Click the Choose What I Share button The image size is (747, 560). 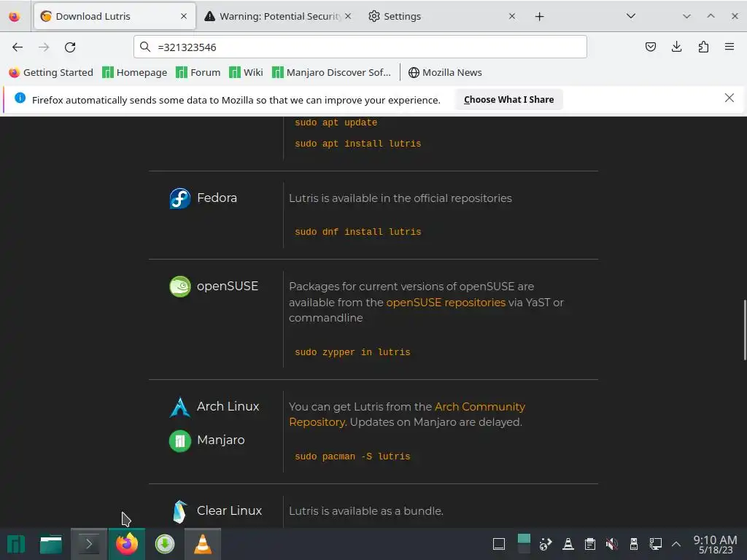(508, 99)
